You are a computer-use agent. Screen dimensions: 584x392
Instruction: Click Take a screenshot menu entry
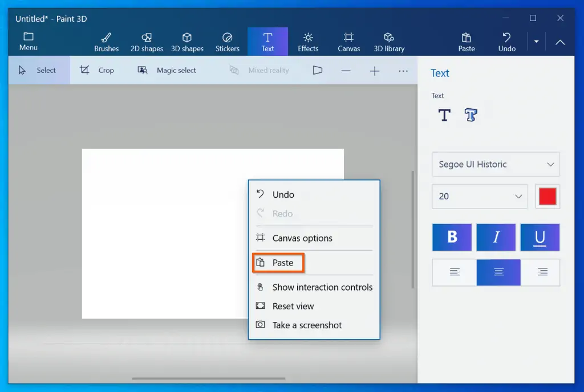(x=307, y=325)
